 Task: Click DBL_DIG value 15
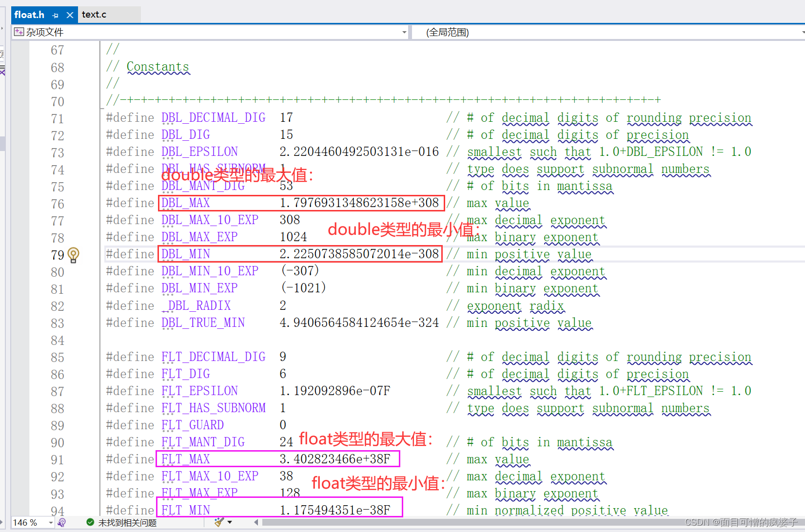pos(287,134)
